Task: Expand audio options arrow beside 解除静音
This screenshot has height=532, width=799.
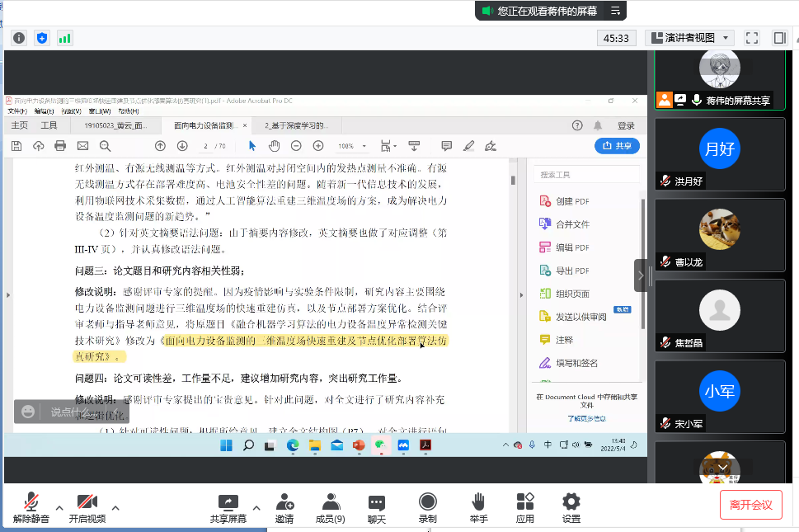Action: tap(59, 507)
